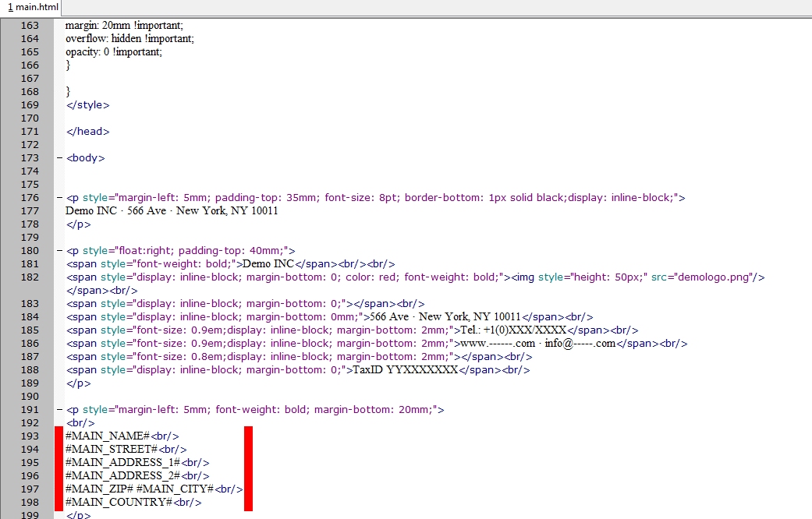Viewport: 812px width, 519px height.
Task: Click line number 199 in the gutter
Action: coord(30,515)
